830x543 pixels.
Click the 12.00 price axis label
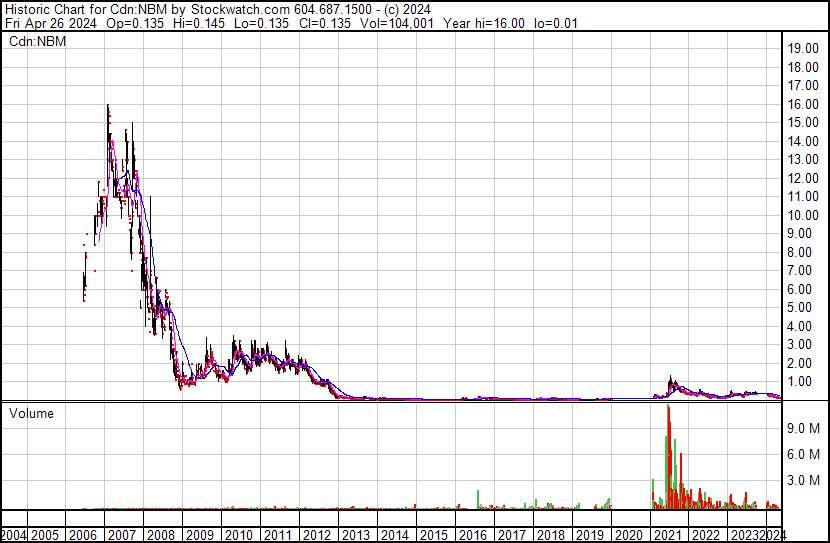point(803,178)
